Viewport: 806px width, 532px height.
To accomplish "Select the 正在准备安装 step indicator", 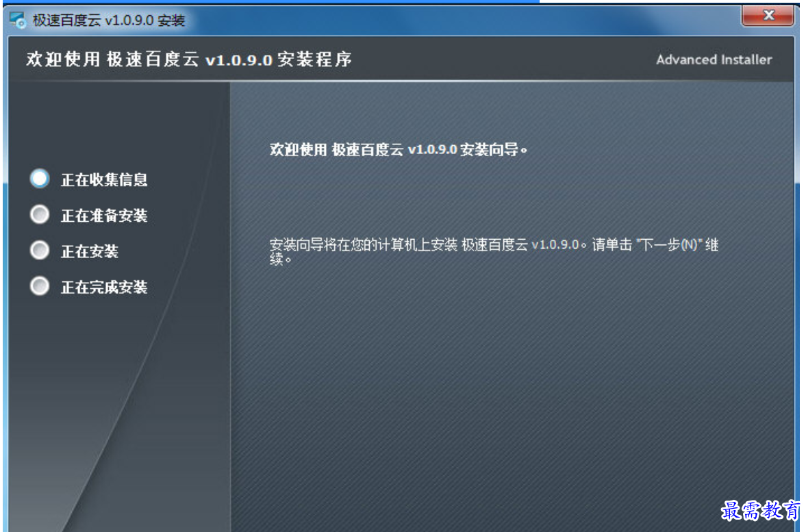I will [x=40, y=215].
